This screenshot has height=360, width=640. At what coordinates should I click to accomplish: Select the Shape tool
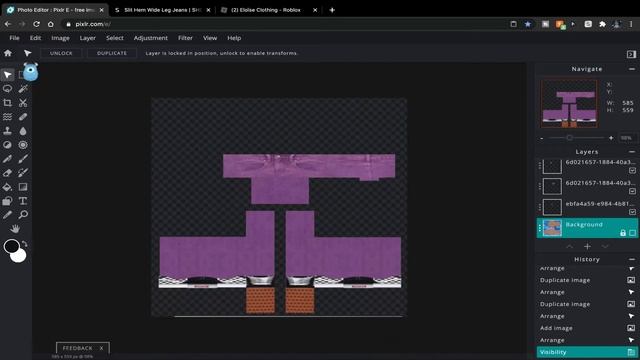coord(7,201)
